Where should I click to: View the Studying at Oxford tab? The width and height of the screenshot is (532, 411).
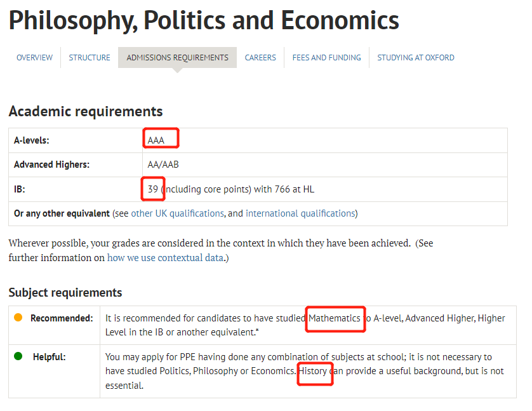point(416,58)
